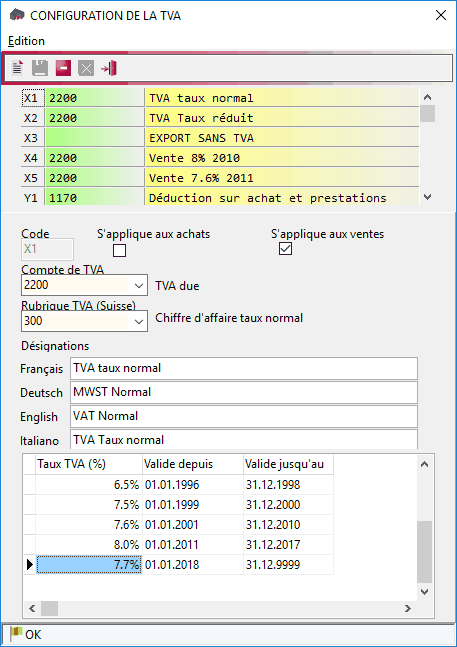Click down arrow of the code list scrollbar
The width and height of the screenshot is (457, 647).
(427, 197)
